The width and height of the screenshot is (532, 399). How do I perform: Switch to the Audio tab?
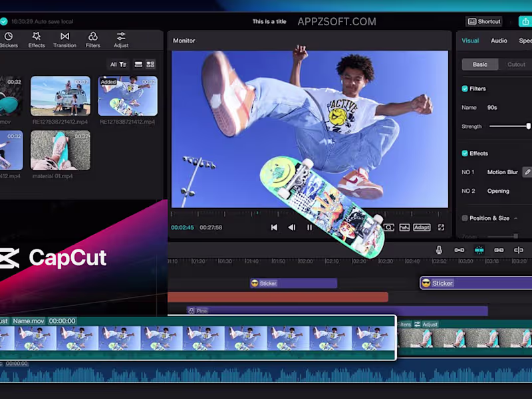(499, 41)
